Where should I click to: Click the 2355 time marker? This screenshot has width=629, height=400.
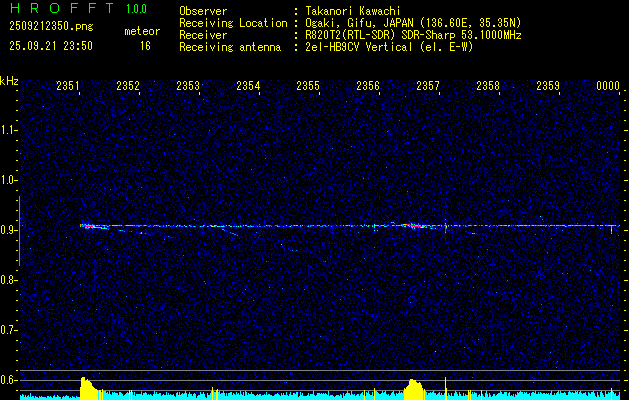pyautogui.click(x=308, y=86)
